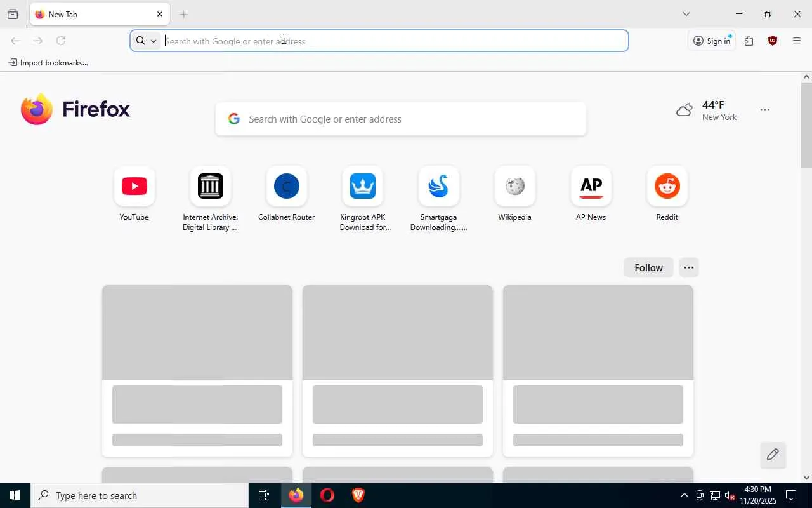Reload the current page
812x508 pixels.
61,41
